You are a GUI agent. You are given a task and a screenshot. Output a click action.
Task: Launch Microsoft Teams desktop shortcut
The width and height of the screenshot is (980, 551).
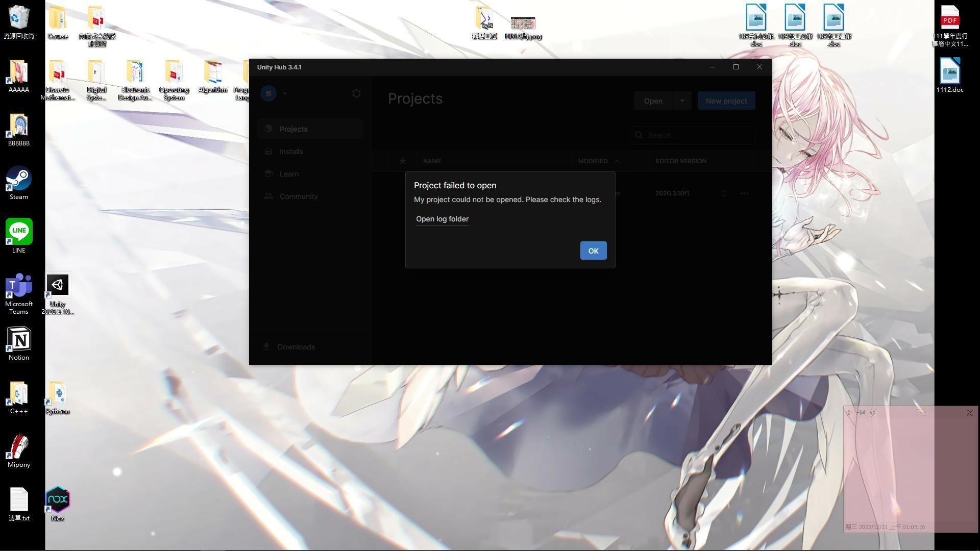pyautogui.click(x=19, y=287)
